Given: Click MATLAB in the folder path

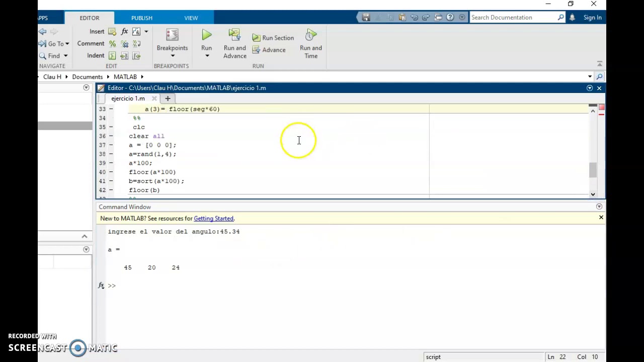Looking at the screenshot, I should click(x=125, y=77).
